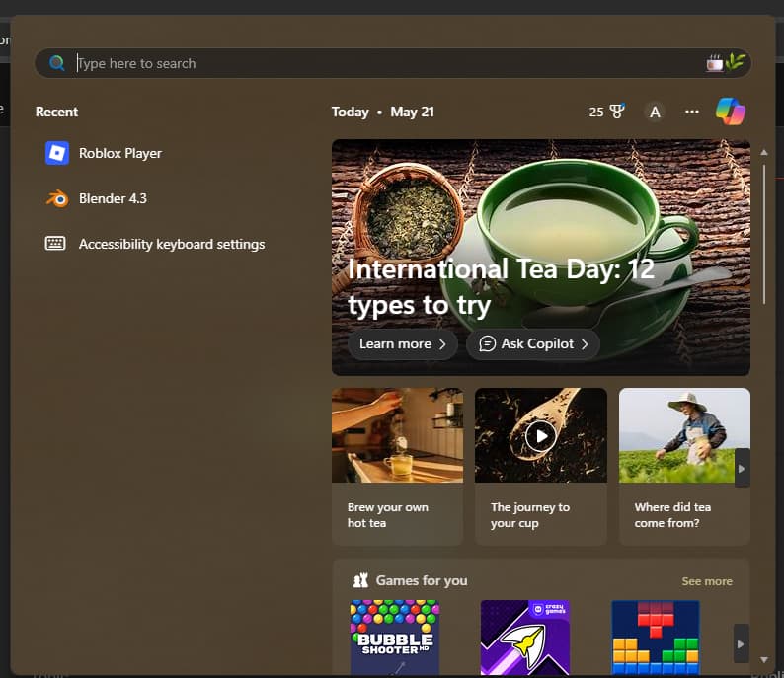Open the Brew your own hot tea card
The image size is (784, 678).
(397, 465)
